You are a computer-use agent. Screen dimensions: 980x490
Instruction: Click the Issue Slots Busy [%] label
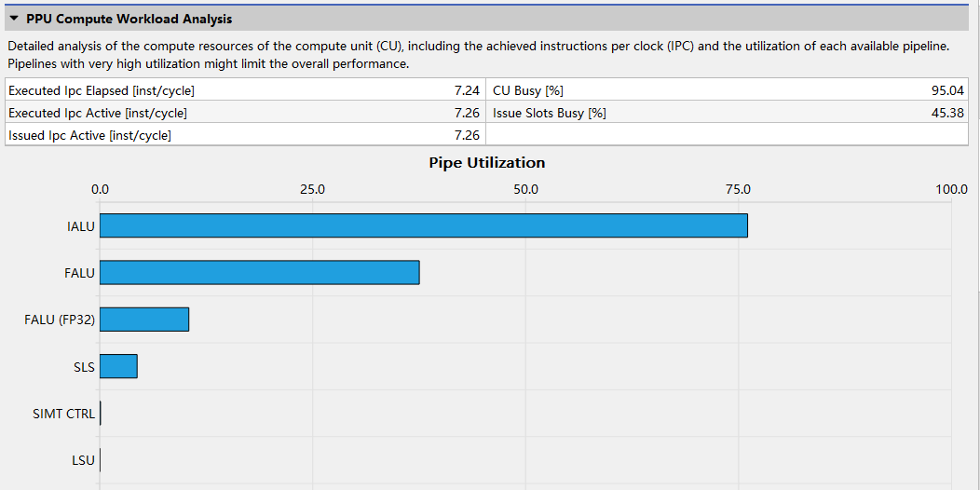550,113
